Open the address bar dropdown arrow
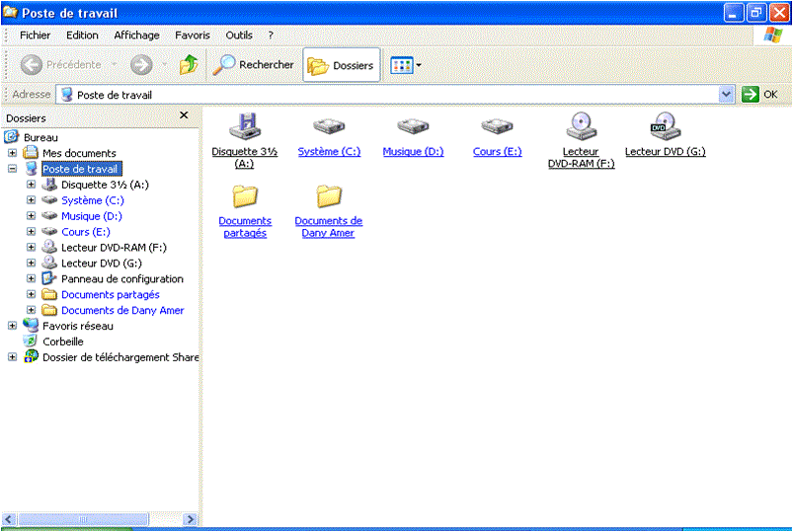This screenshot has height=532, width=793. click(x=726, y=95)
